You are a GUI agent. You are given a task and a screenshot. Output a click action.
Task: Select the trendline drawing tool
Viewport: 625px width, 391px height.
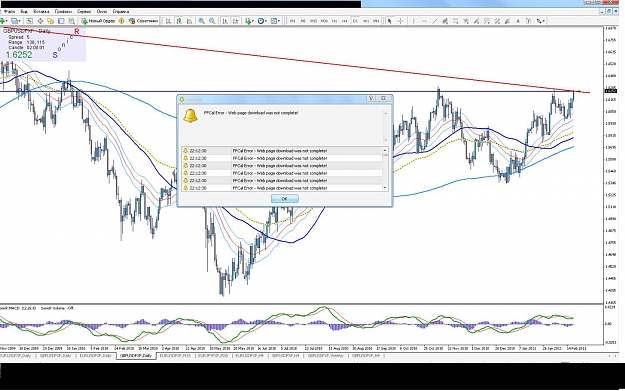pos(434,21)
